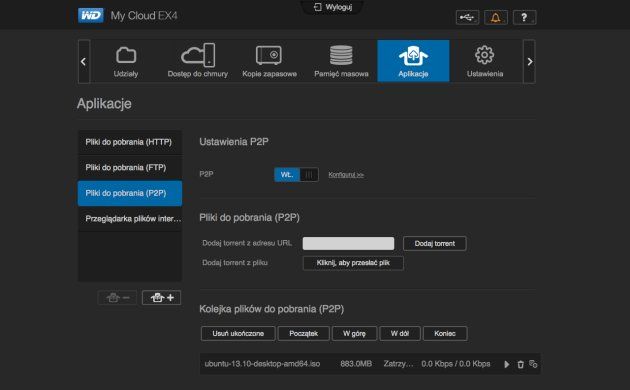Open the help question mark icon
Screen dimensions: 630x390
(x=524, y=18)
